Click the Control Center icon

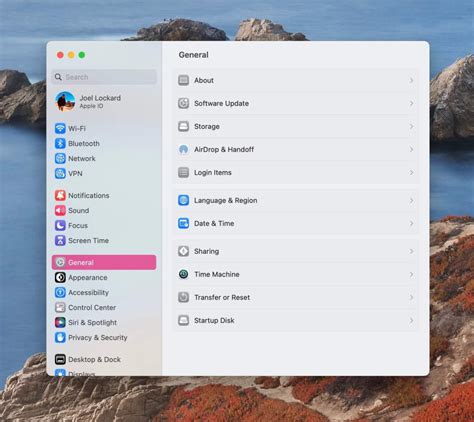coord(60,307)
